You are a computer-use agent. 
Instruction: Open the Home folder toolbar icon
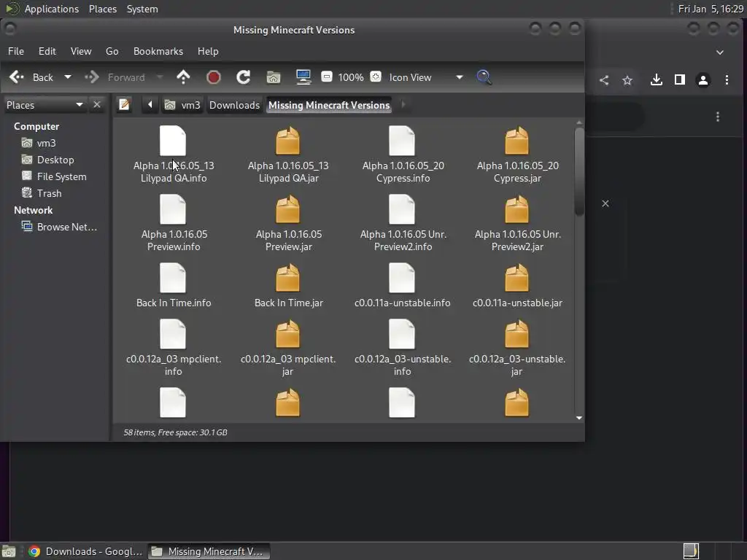274,77
